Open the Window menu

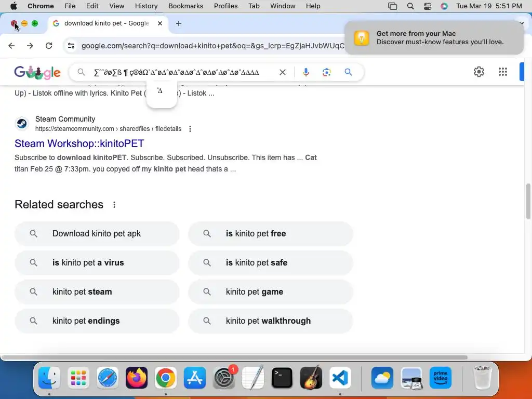tap(283, 6)
